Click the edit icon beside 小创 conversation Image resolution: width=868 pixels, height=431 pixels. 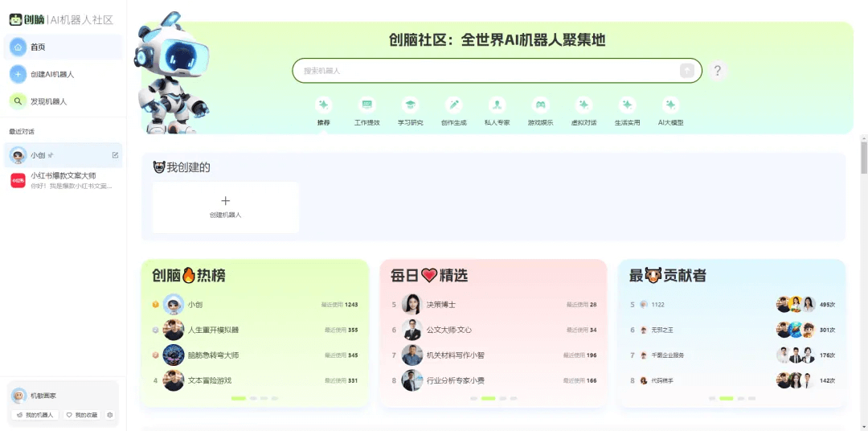pyautogui.click(x=115, y=155)
